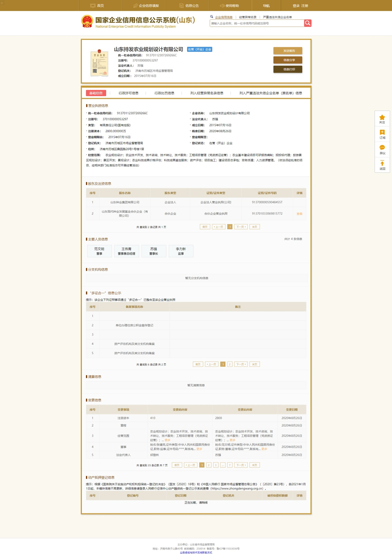This screenshot has height=554, width=392.
Task: Click shareholder name 山东种业集团有限公司
Action: click(x=125, y=202)
